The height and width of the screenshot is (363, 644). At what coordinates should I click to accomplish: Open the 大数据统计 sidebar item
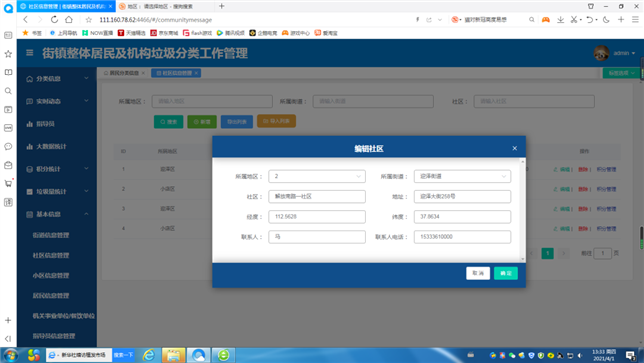(57, 146)
